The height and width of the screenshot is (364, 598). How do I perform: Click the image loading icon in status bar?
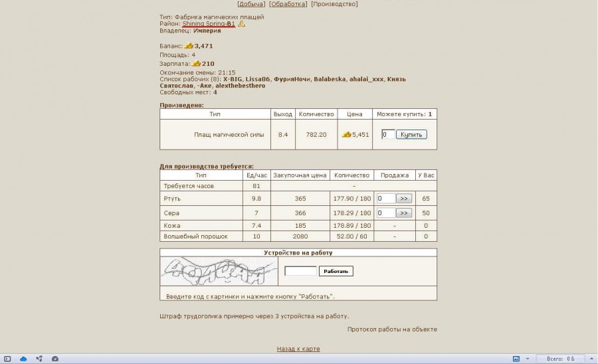tap(516, 359)
